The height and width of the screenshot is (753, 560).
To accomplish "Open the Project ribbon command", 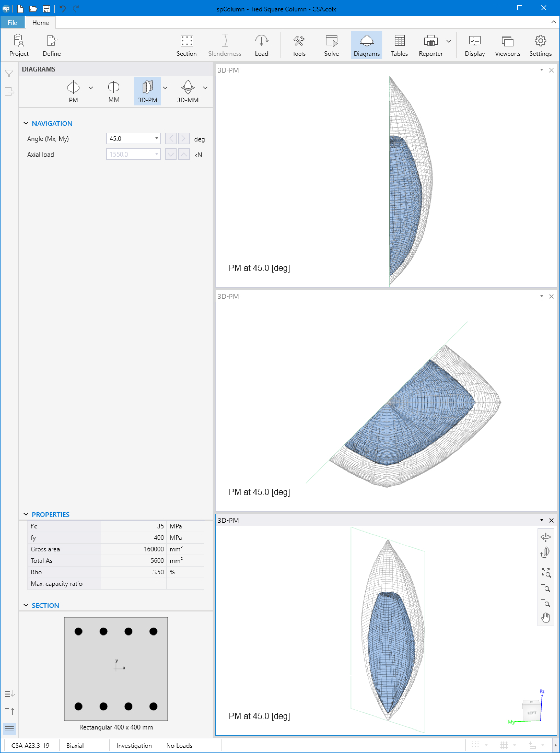I will tap(19, 45).
